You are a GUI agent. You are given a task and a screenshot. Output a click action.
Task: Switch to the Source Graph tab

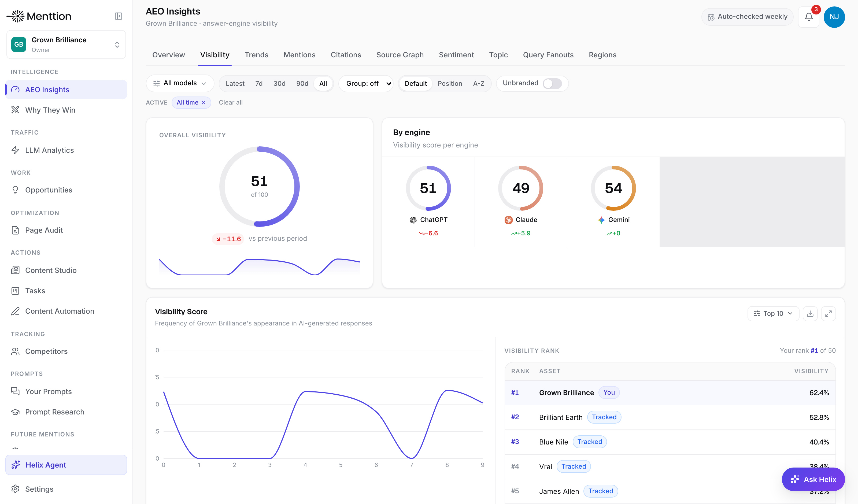(x=400, y=55)
